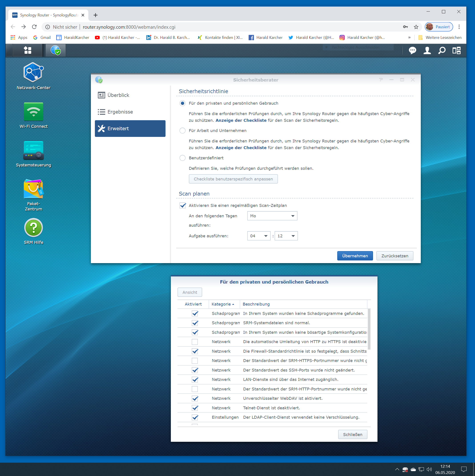Open the widgets panel icon

coord(457,50)
